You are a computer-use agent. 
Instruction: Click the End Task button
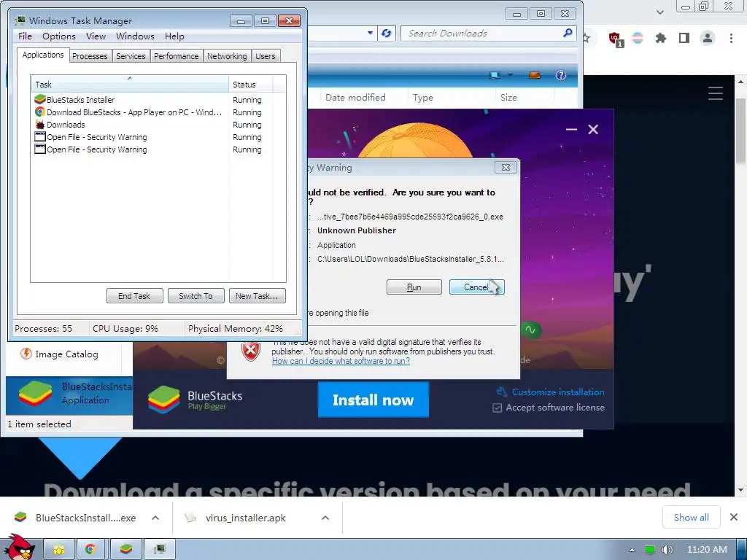[134, 296]
